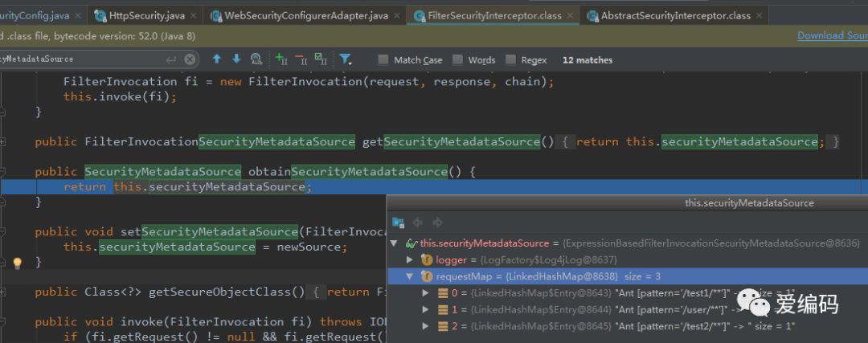Click the popup title 'this.securityMetadataSource'
The width and height of the screenshot is (868, 343).
coord(749,203)
